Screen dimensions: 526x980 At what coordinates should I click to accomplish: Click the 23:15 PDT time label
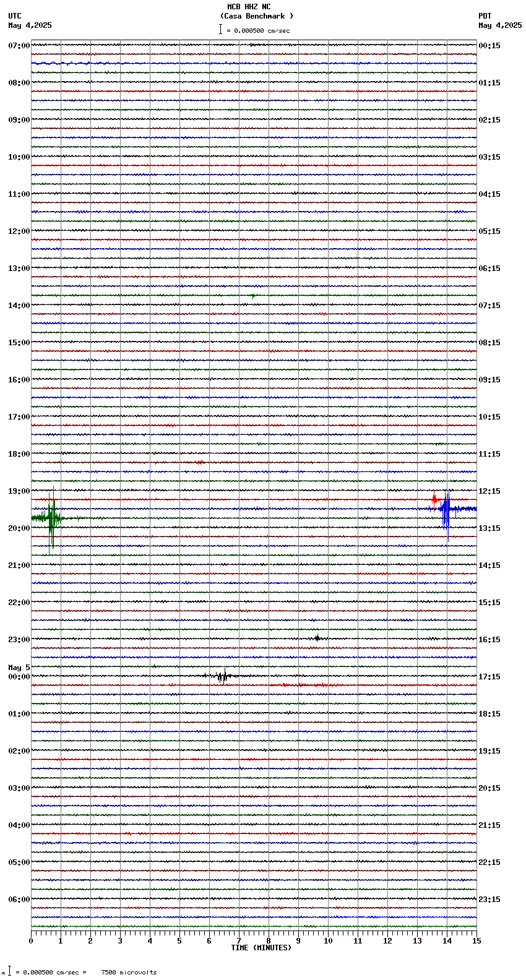[489, 900]
